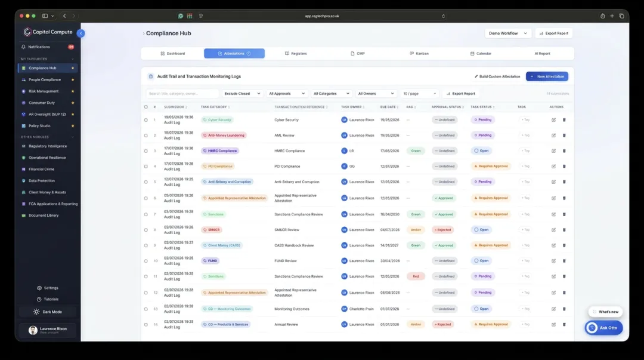Open the Exclude Closed filter dropdown

(242, 93)
